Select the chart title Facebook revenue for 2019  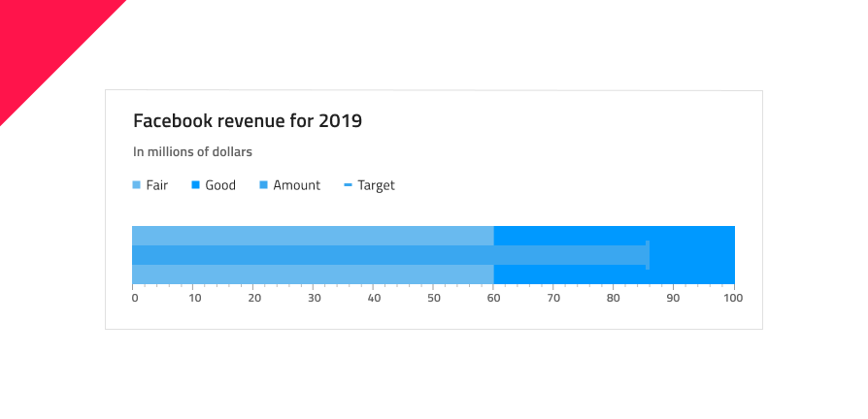point(248,121)
